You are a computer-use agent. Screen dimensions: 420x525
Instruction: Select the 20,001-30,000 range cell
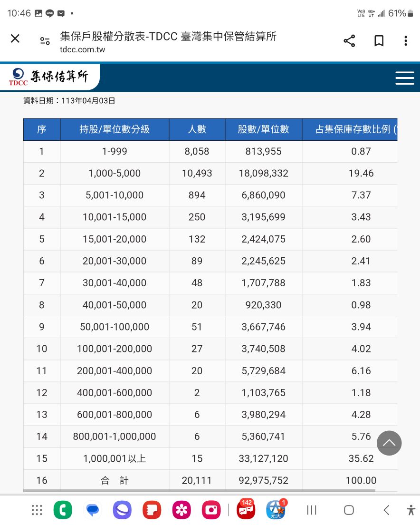[115, 261]
